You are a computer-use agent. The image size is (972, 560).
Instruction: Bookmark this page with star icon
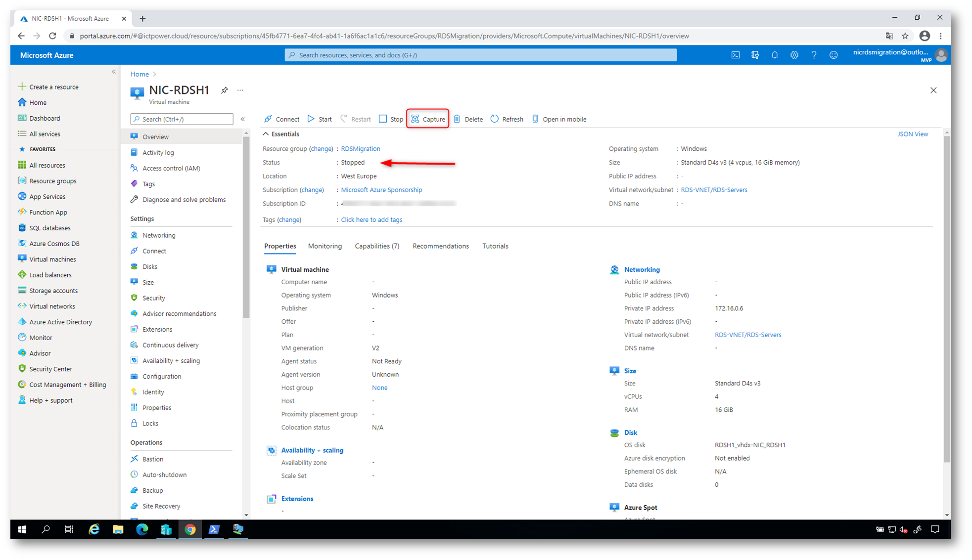(x=905, y=36)
